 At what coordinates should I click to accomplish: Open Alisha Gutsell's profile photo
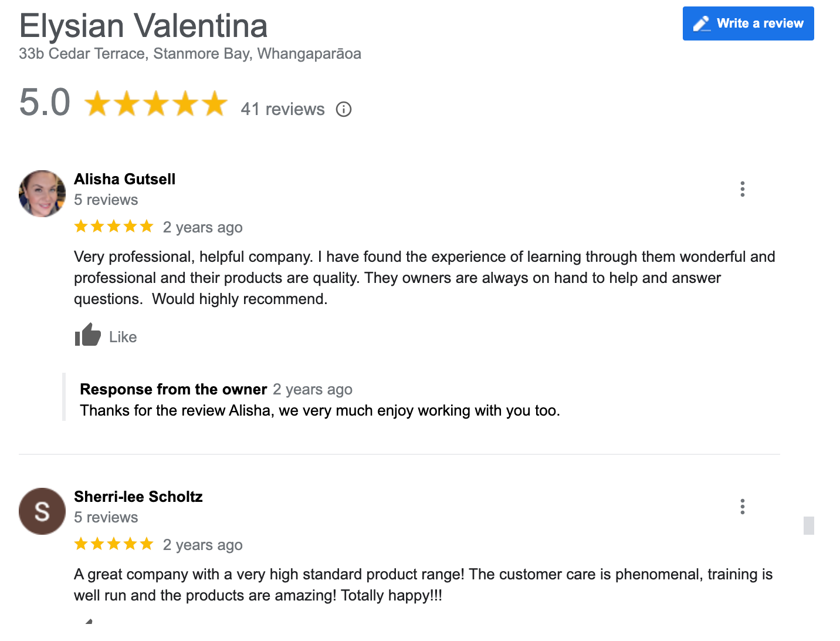point(42,194)
